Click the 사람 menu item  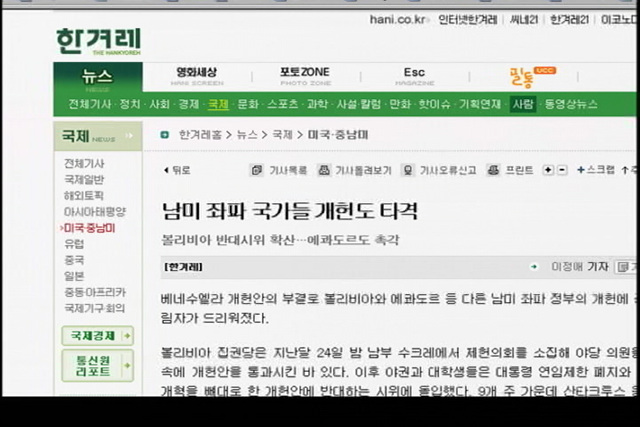coord(522,104)
